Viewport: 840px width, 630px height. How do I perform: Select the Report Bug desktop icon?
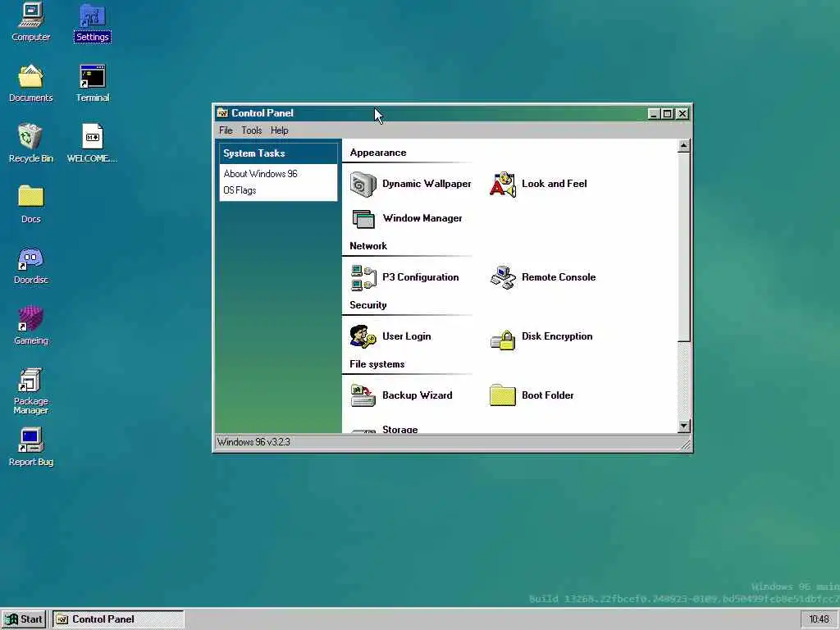[x=30, y=447]
